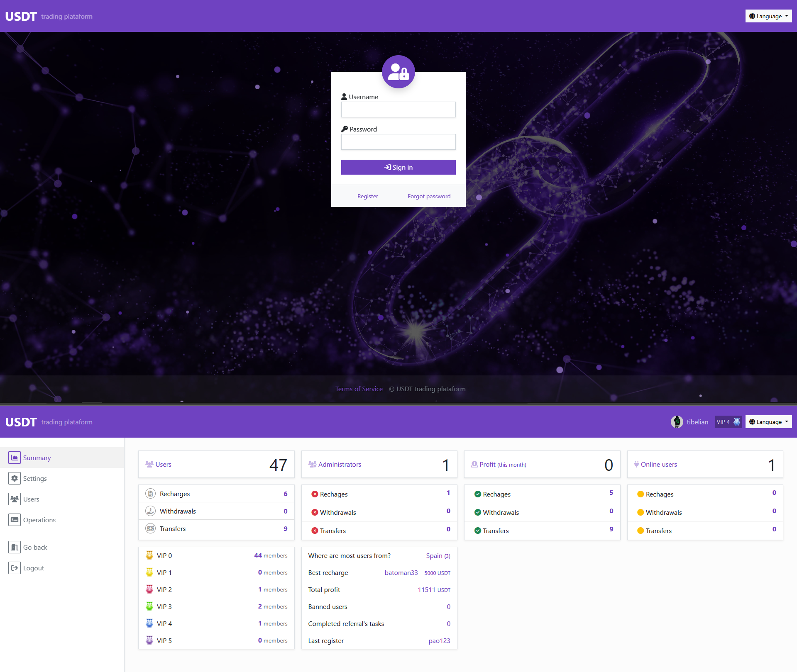The width and height of the screenshot is (797, 672).
Task: Click the Transfers money icon in first panel
Action: [x=150, y=528]
